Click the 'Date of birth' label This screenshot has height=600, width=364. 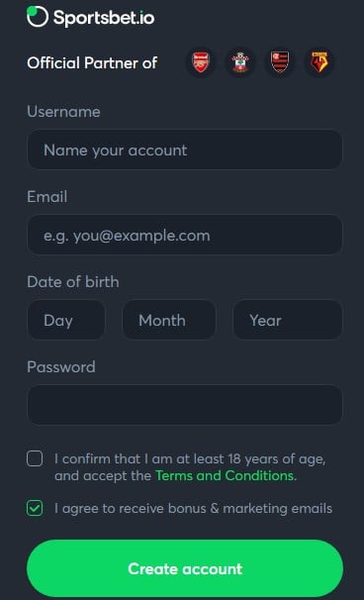(x=73, y=282)
